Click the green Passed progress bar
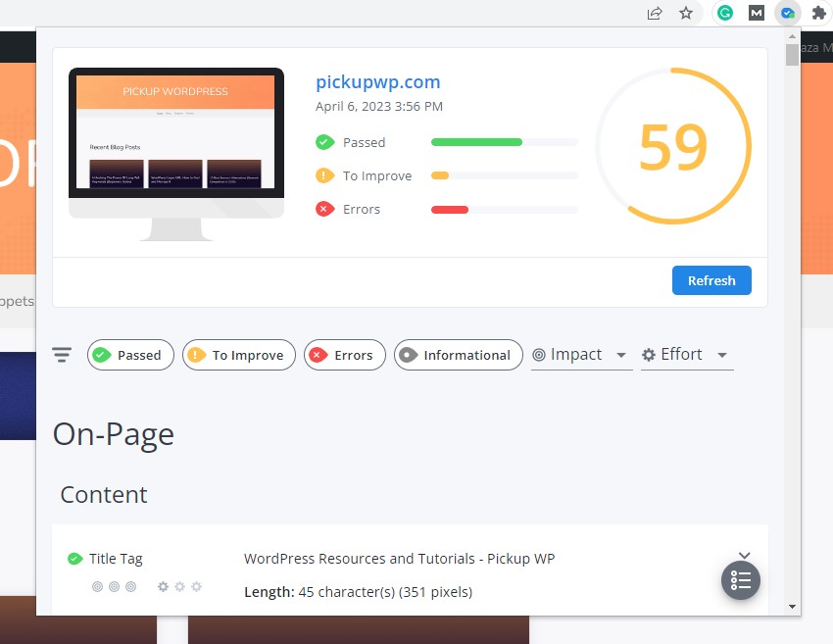Viewport: 833px width, 644px height. coord(476,142)
